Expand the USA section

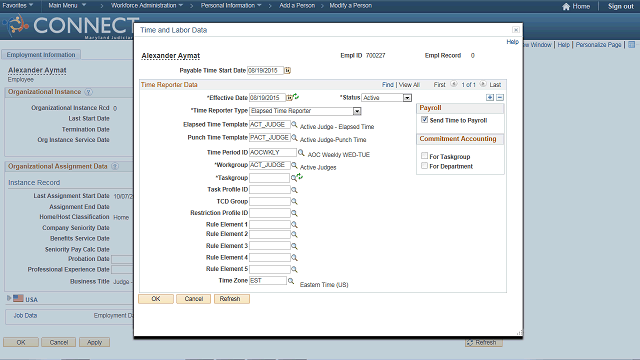(9, 298)
